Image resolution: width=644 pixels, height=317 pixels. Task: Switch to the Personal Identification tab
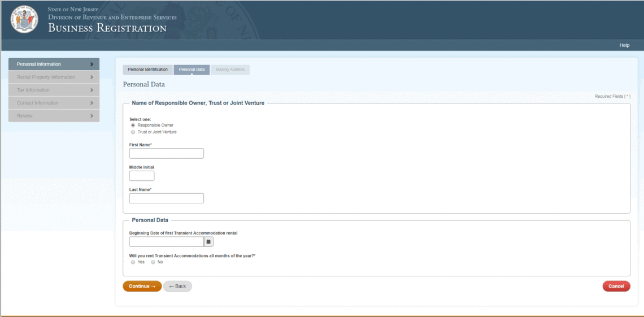[147, 70]
